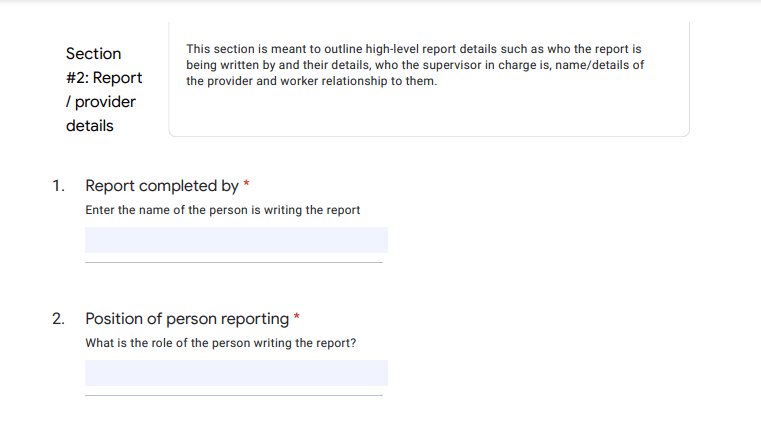The width and height of the screenshot is (761, 432).
Task: Click the section description paragraph text
Action: click(415, 65)
